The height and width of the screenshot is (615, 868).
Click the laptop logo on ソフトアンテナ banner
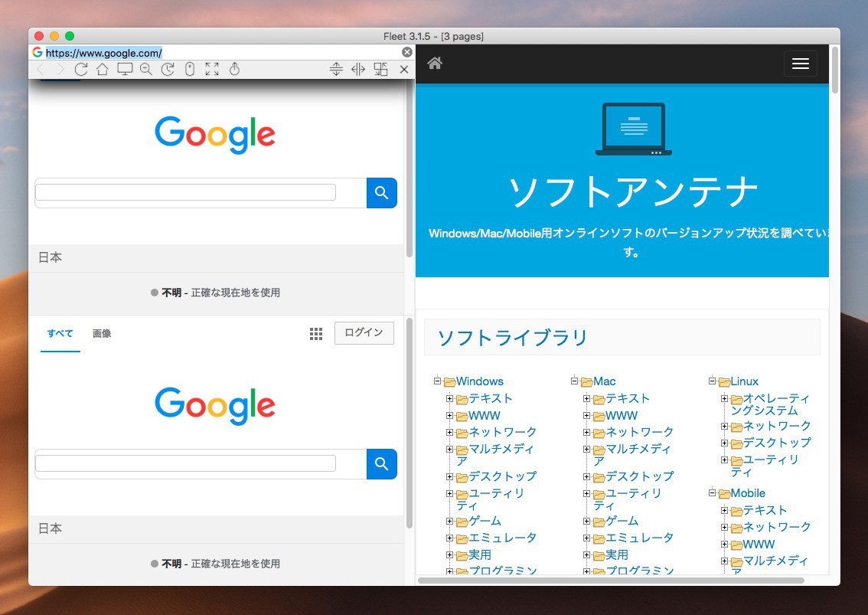pyautogui.click(x=633, y=129)
